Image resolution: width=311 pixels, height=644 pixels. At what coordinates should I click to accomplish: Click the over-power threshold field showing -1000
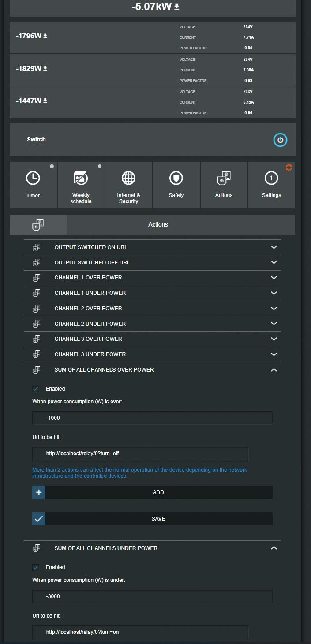(x=152, y=418)
